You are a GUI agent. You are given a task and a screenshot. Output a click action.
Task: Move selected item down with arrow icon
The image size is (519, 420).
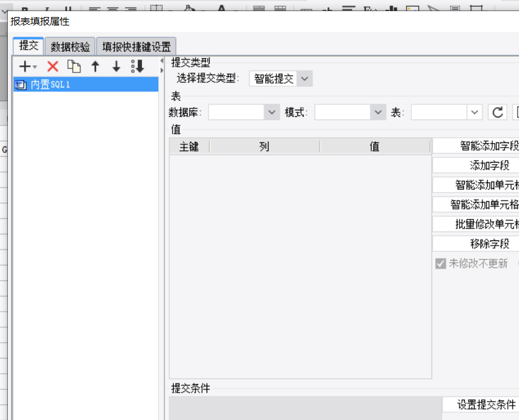click(x=116, y=67)
